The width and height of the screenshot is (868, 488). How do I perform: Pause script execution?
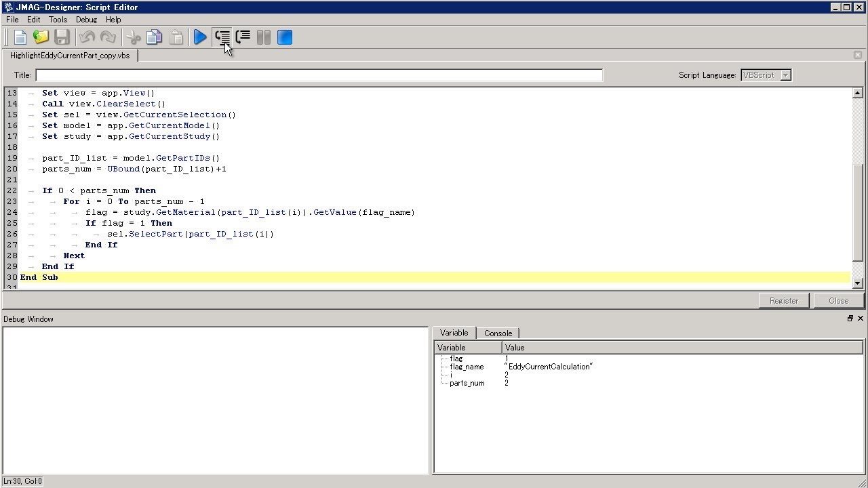tap(264, 37)
